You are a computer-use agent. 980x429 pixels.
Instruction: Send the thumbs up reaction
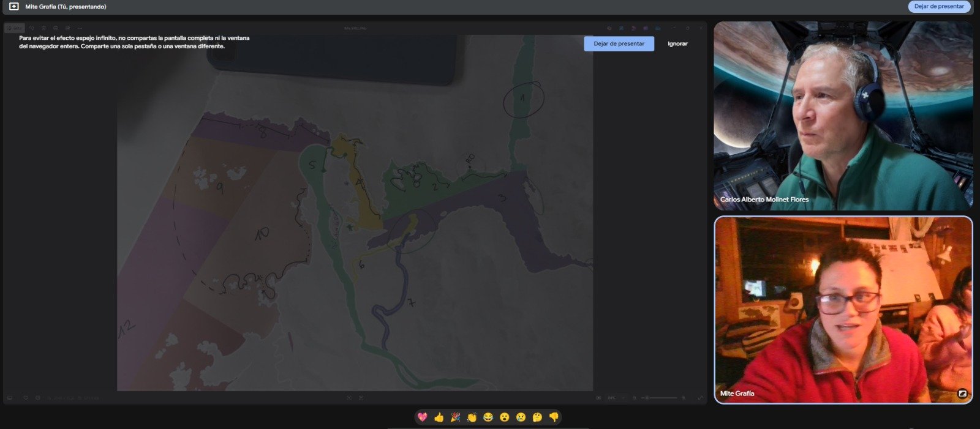click(x=439, y=417)
